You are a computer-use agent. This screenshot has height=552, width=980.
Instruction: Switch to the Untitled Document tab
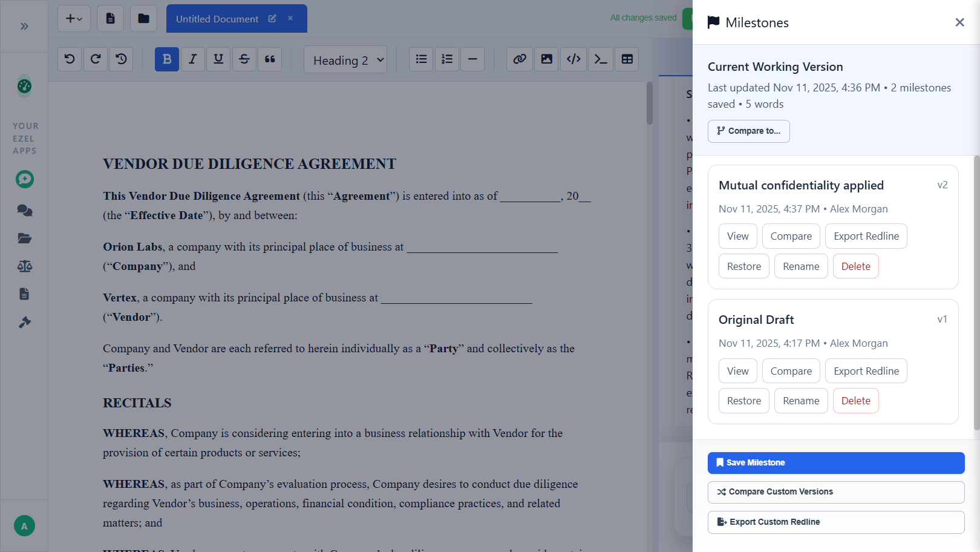pyautogui.click(x=217, y=19)
